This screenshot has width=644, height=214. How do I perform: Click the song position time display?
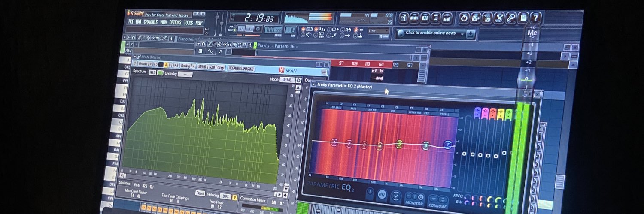tap(255, 18)
